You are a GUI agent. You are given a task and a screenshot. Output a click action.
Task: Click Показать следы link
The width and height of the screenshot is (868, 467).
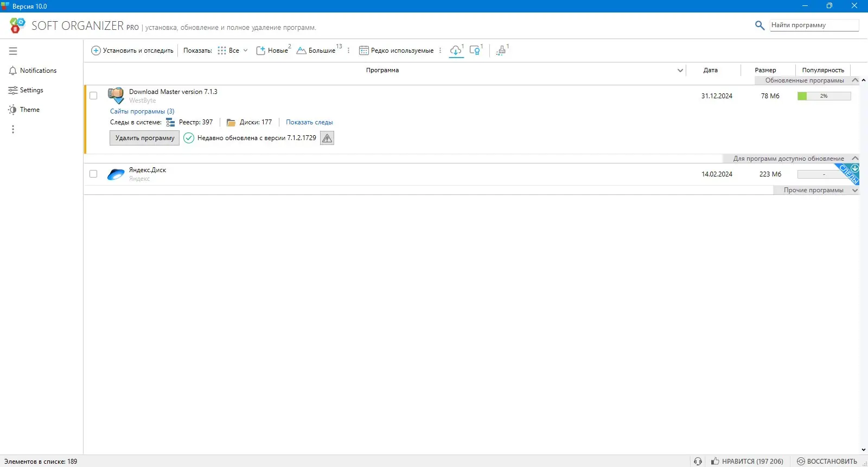point(309,122)
